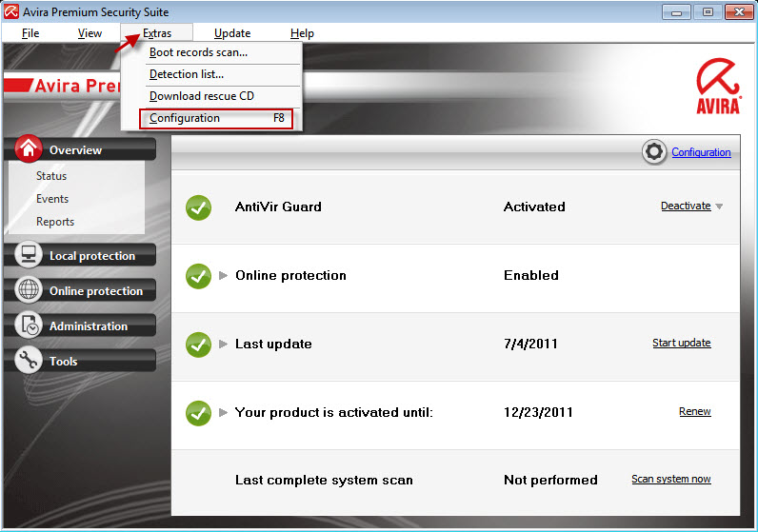Viewport: 758px width, 532px height.
Task: Open the Help menu
Action: click(x=302, y=33)
